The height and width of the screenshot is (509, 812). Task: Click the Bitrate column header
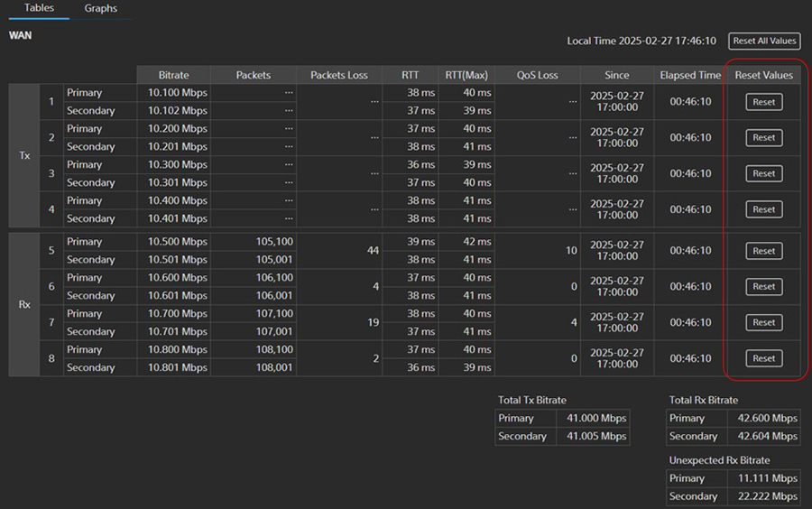173,75
